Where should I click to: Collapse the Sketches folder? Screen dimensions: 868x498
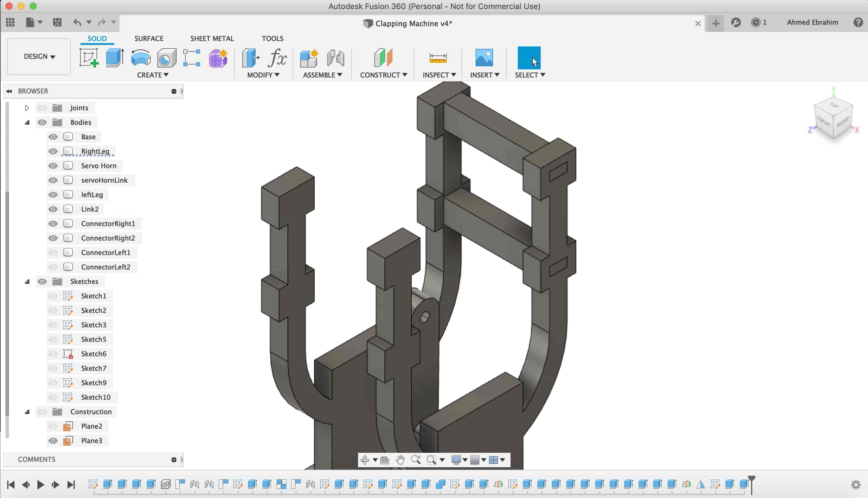click(27, 282)
